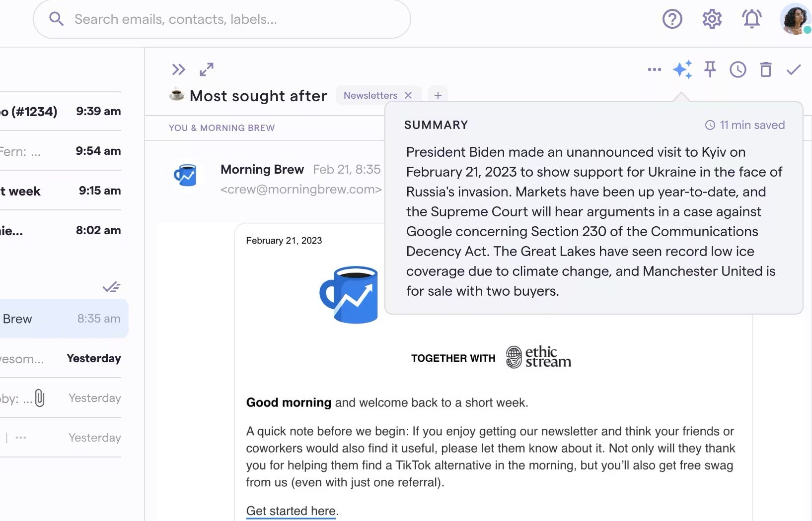Image resolution: width=812 pixels, height=521 pixels.
Task: Open the more options ellipsis menu
Action: click(655, 69)
